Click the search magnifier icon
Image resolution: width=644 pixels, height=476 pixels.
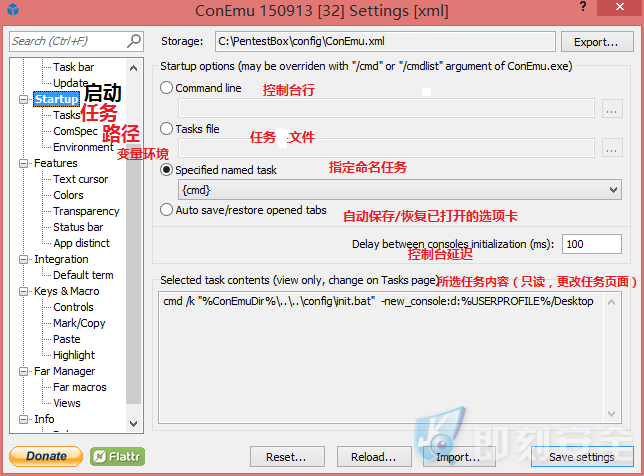pyautogui.click(x=134, y=41)
